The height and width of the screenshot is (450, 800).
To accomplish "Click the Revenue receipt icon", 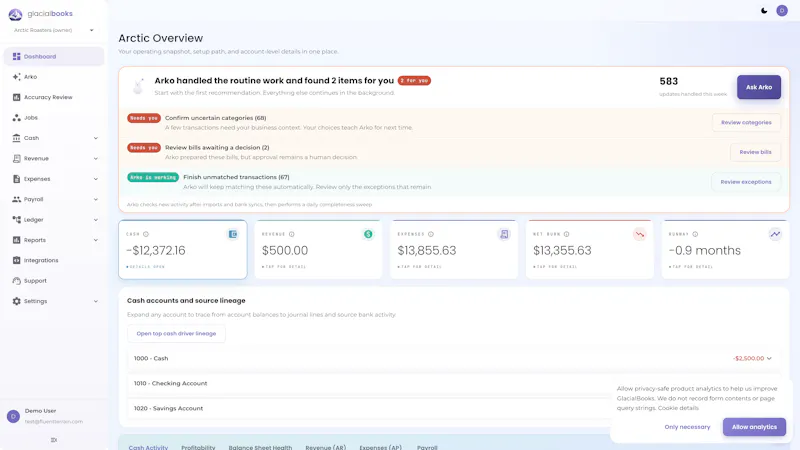I will (x=16, y=159).
